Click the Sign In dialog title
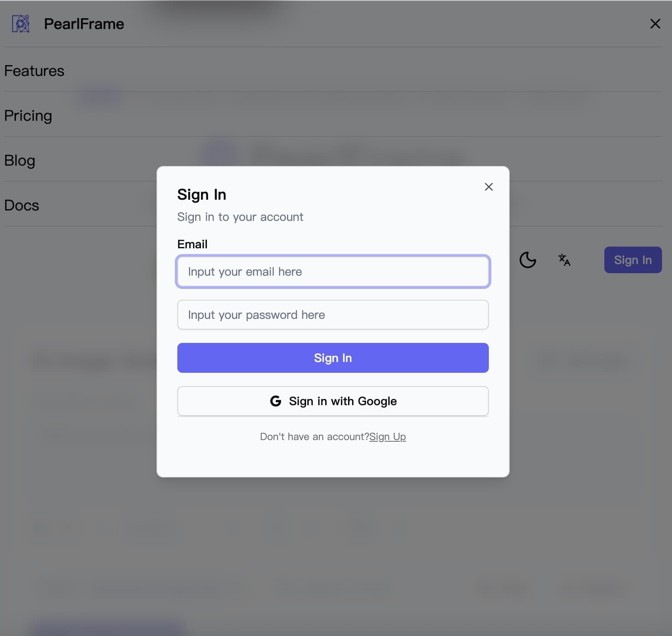This screenshot has height=636, width=672. pos(201,194)
